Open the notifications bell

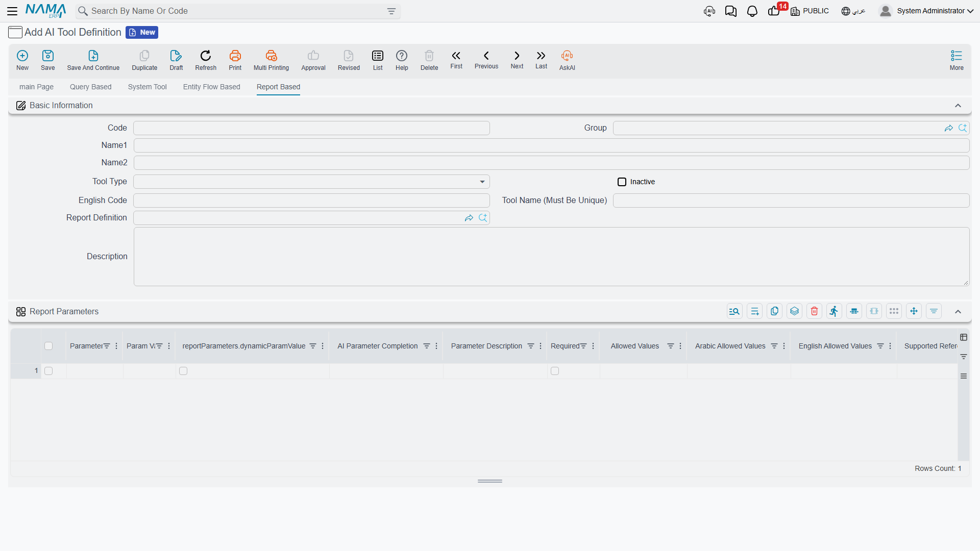tap(752, 11)
